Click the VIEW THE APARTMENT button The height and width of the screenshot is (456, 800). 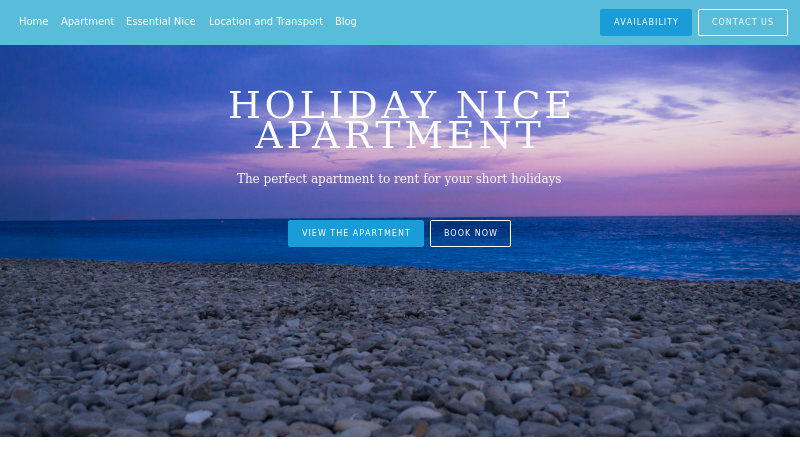click(x=356, y=233)
